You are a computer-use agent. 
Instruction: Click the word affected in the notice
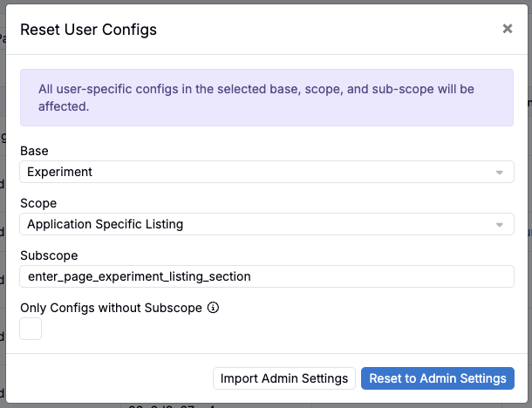pyautogui.click(x=63, y=106)
